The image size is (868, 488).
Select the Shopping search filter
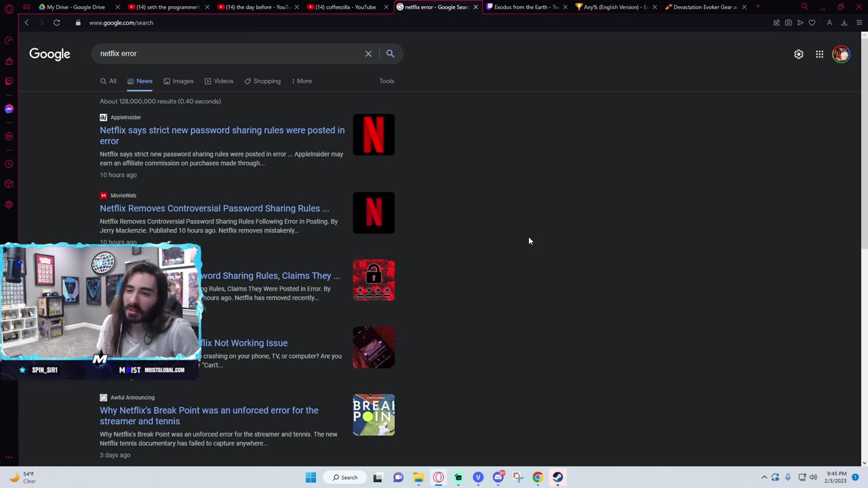(x=262, y=81)
